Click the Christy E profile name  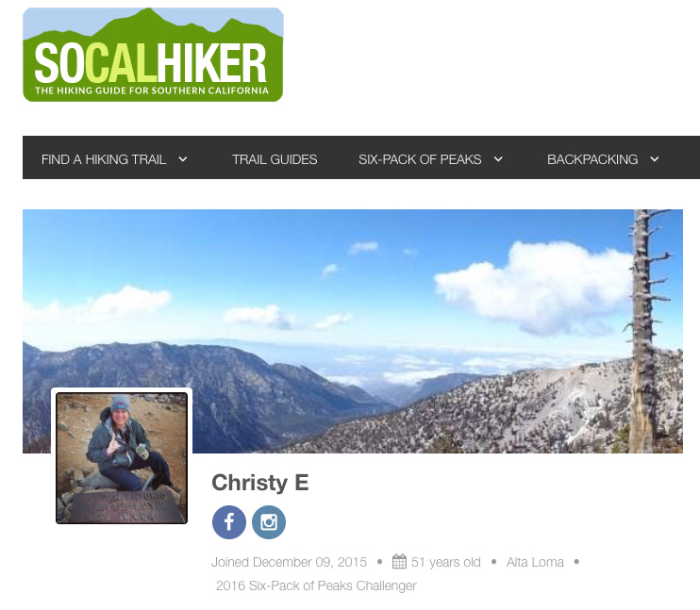click(260, 483)
